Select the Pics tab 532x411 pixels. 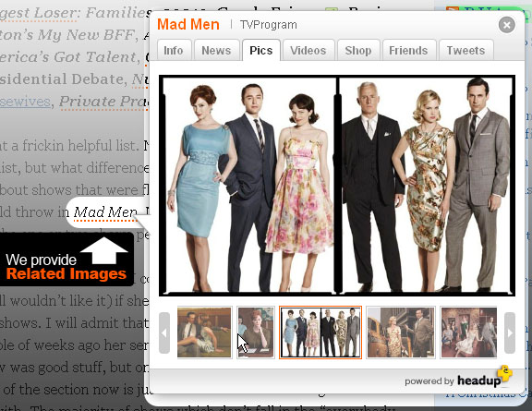coord(260,50)
